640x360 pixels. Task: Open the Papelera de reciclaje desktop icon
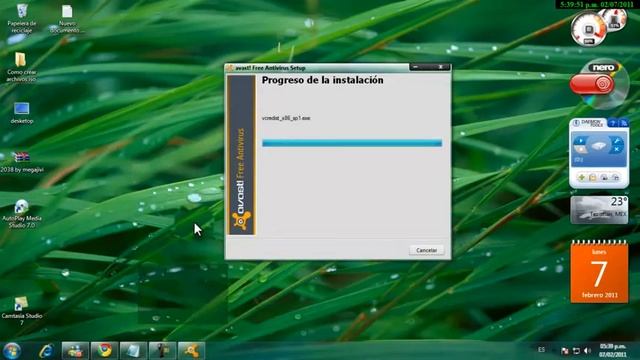tap(22, 18)
